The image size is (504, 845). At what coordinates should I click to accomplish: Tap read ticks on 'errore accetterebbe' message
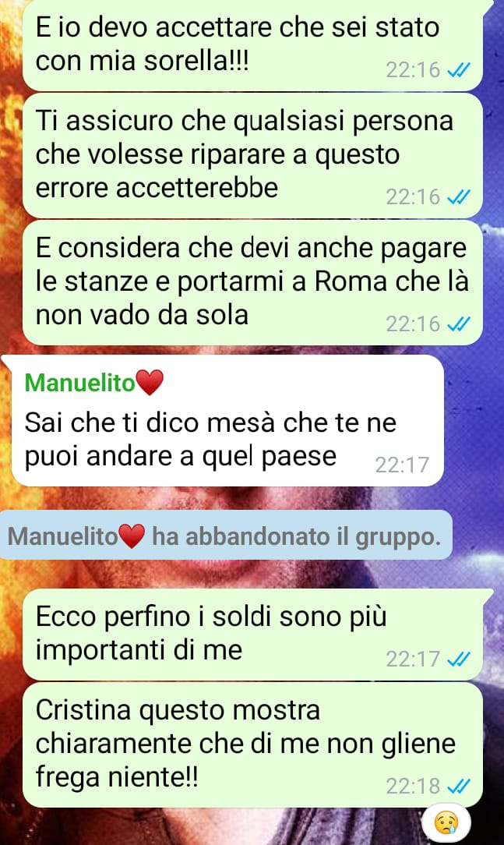(x=459, y=197)
